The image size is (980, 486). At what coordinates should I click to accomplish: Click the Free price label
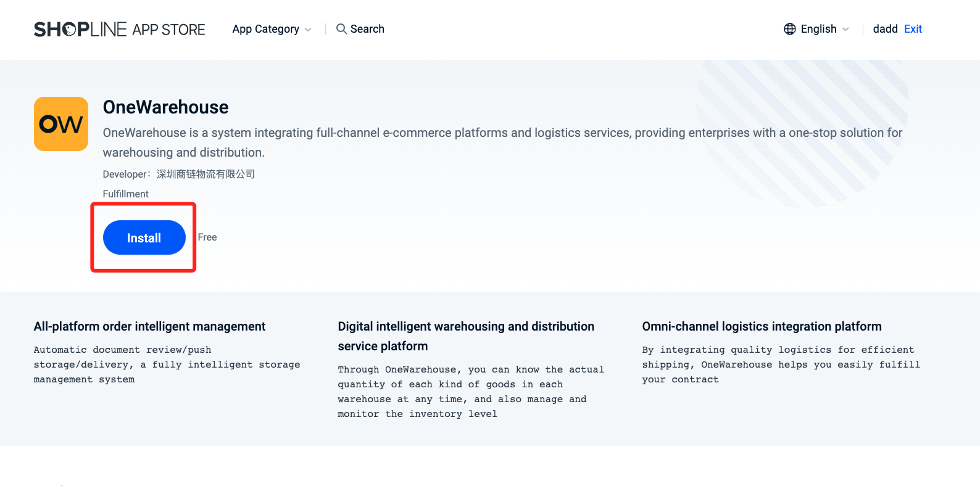[x=207, y=237]
